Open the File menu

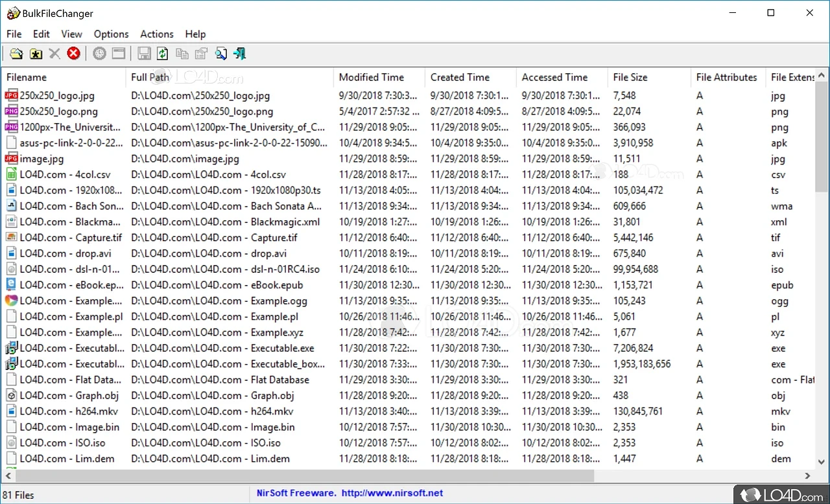[14, 34]
